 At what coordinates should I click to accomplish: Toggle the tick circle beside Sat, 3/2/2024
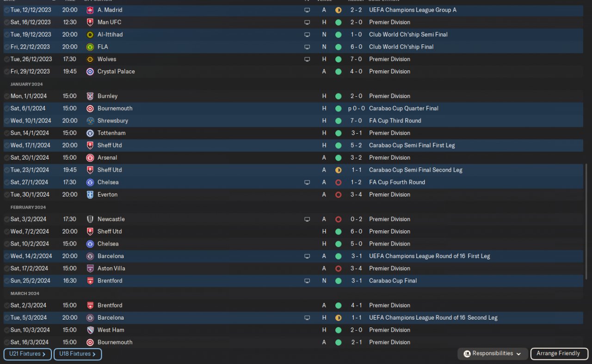click(x=6, y=219)
